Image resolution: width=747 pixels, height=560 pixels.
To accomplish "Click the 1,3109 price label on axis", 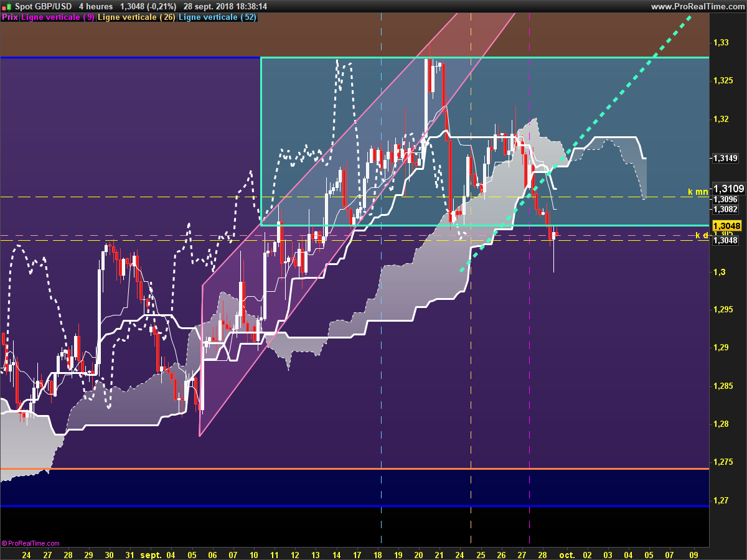I will (729, 189).
